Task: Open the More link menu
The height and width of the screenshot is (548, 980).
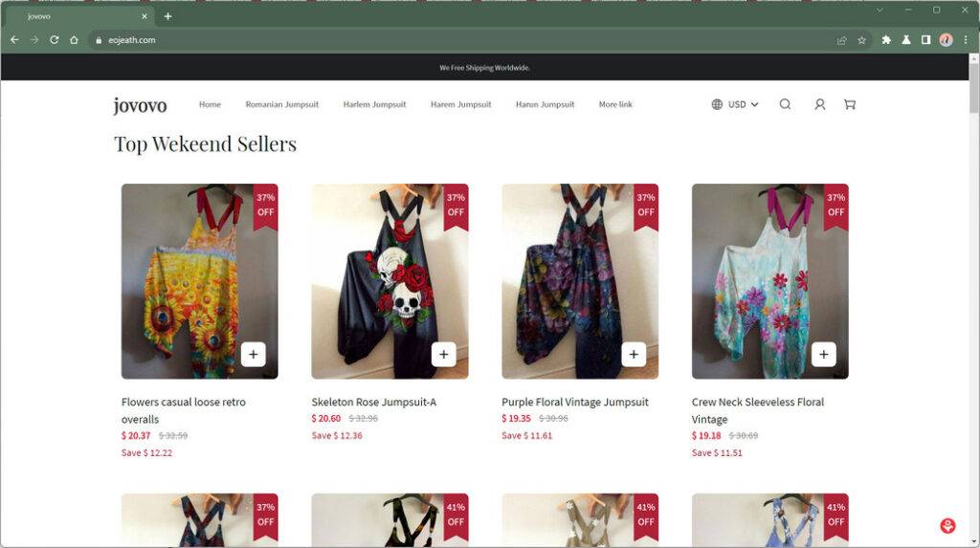Action: (615, 104)
